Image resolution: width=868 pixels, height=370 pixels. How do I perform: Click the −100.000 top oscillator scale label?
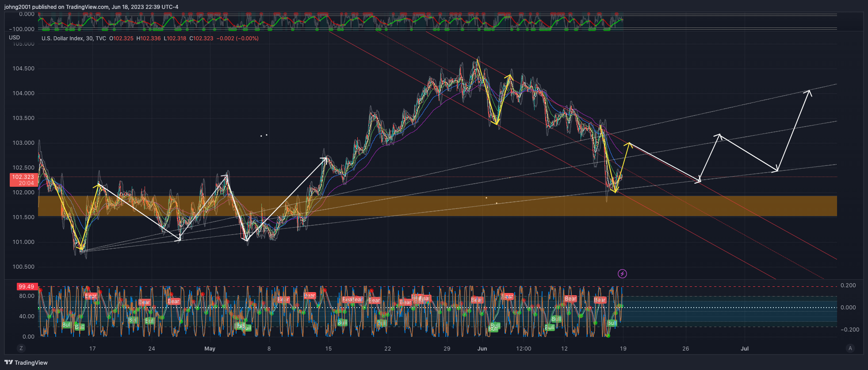point(22,29)
